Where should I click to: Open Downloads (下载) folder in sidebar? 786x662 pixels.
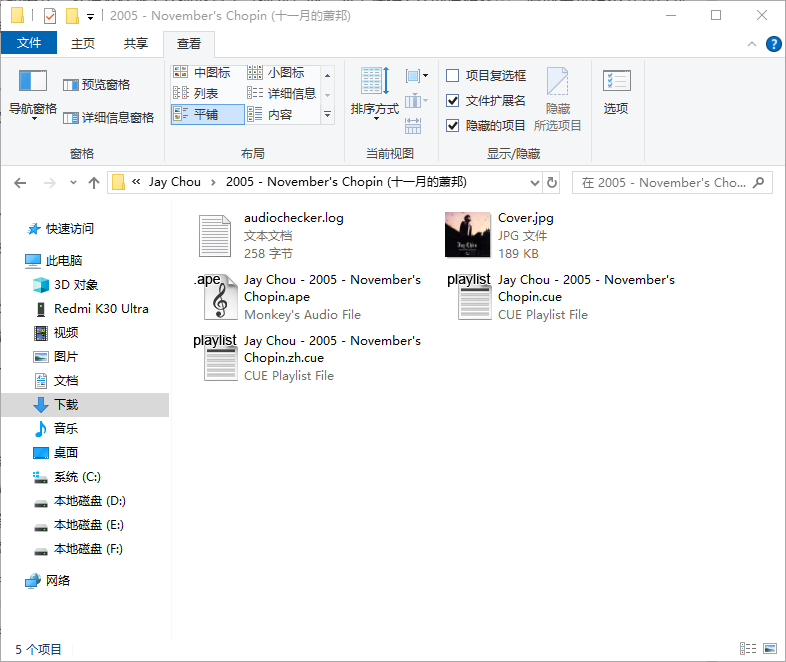[x=85, y=405]
